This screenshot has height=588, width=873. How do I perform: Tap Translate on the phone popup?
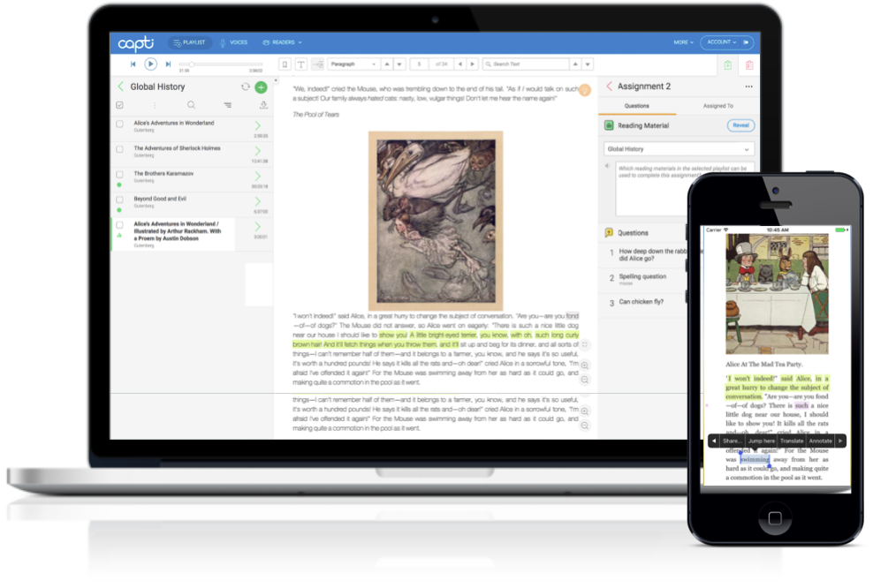click(x=791, y=441)
